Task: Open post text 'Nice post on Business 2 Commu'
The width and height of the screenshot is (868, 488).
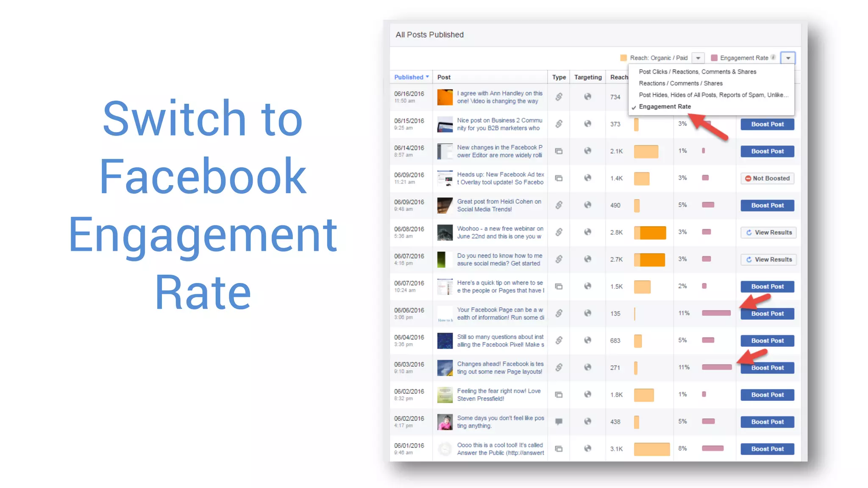Action: pos(500,121)
